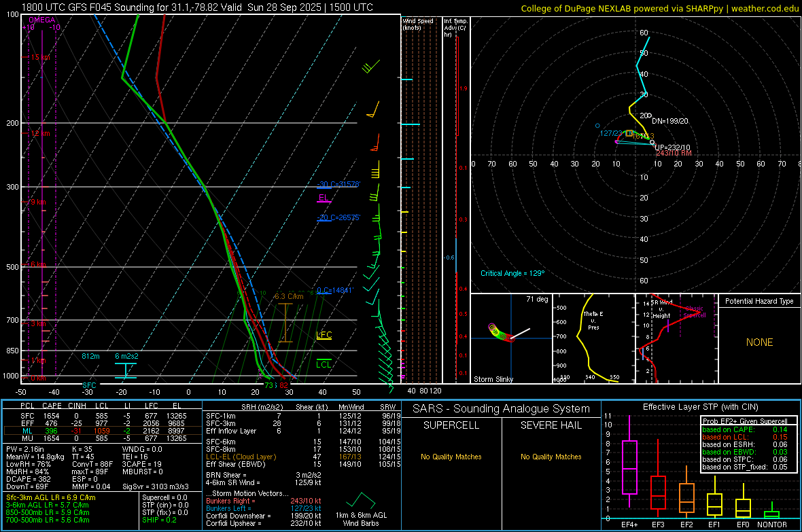This screenshot has width=802, height=532.
Task: Click the UP=232/10 hodograph label
Action: click(673, 148)
